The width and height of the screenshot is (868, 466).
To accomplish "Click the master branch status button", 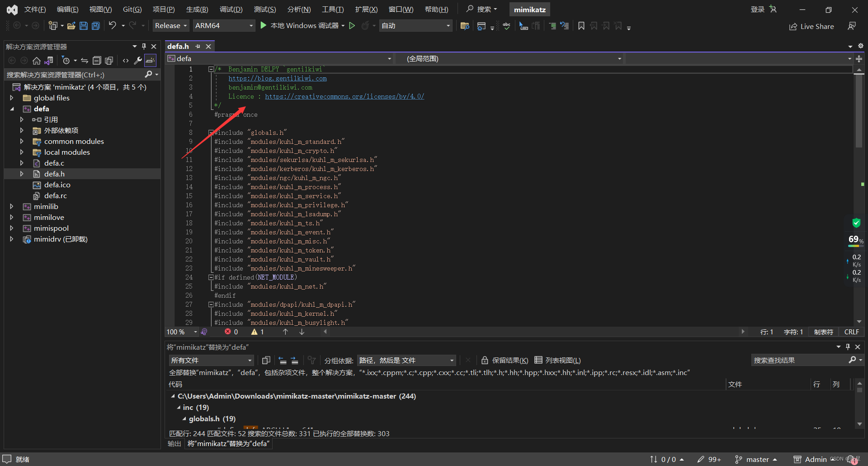I will pos(756,460).
